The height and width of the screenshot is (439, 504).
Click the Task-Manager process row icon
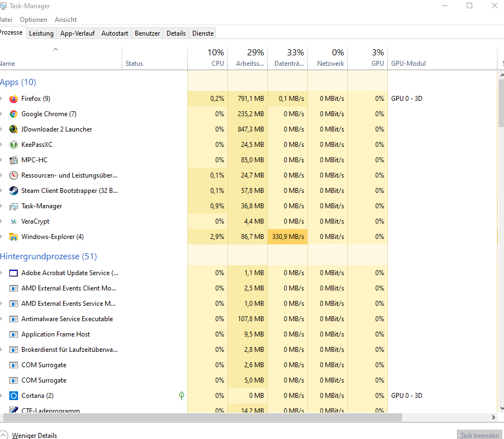[14, 206]
